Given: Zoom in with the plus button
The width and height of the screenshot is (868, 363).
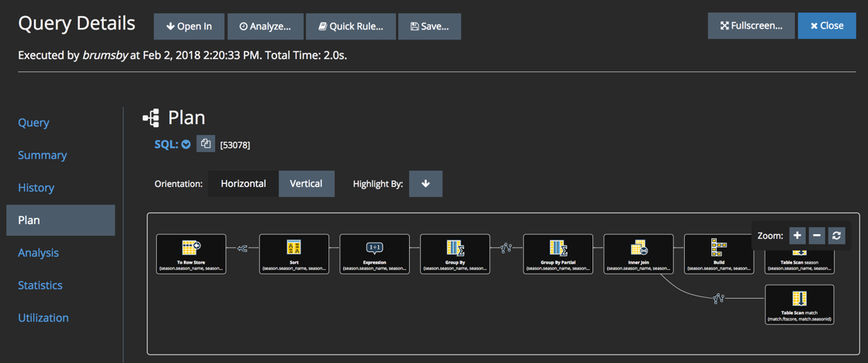Looking at the screenshot, I should [x=797, y=236].
